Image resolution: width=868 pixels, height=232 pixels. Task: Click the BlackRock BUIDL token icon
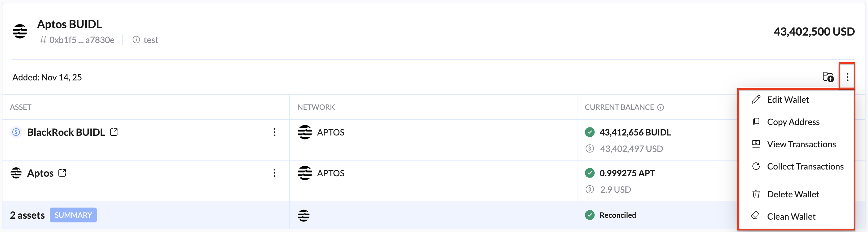pos(16,132)
